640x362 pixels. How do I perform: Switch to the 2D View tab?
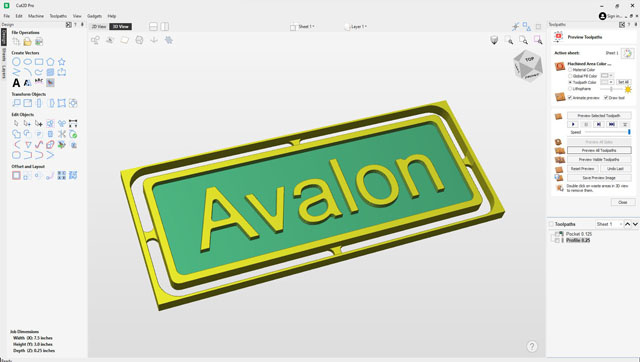[x=99, y=27]
